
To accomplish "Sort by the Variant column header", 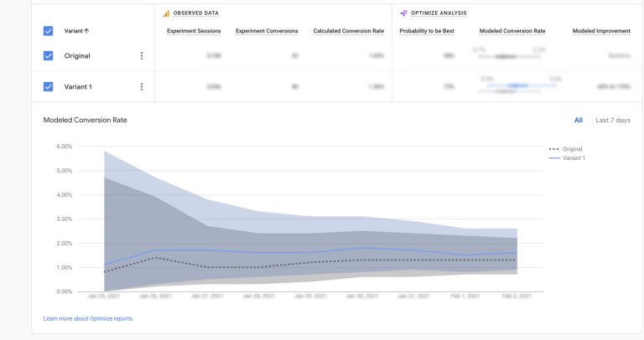I will (x=74, y=31).
